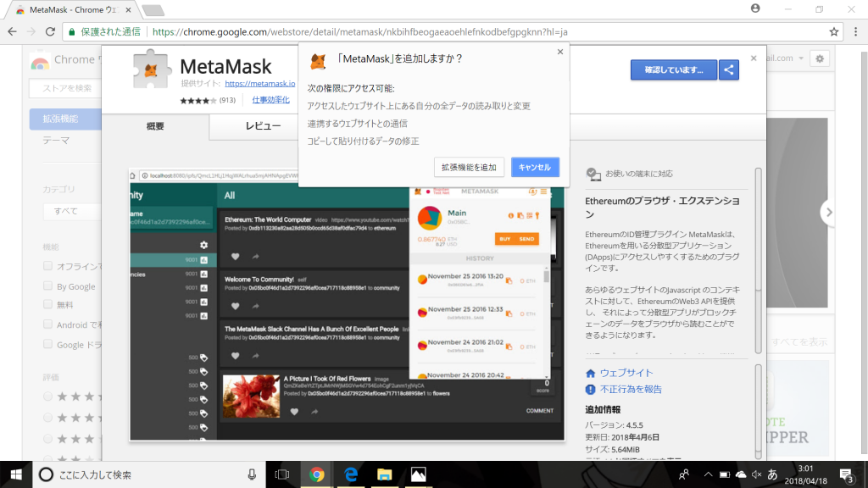Reload the page with refresh icon
This screenshot has height=488, width=868.
coord(50,31)
